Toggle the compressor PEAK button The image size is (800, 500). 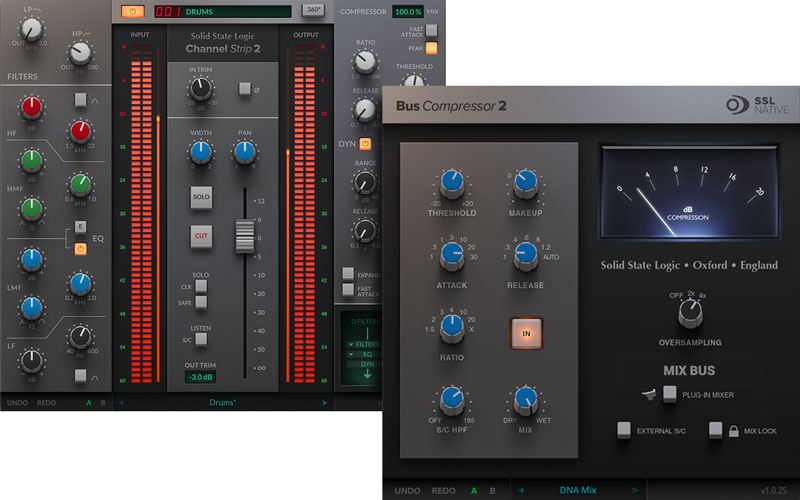[x=432, y=48]
